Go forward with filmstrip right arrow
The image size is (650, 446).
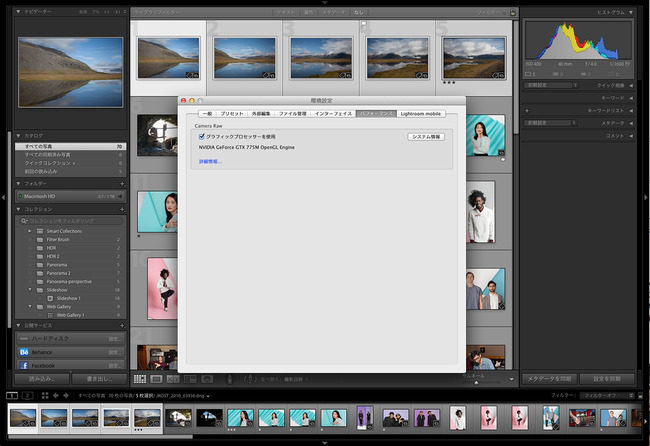[x=65, y=395]
